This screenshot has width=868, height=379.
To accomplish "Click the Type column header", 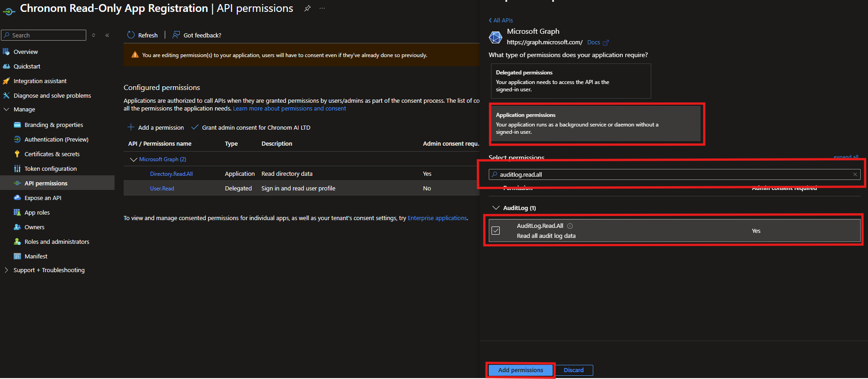I will [231, 144].
